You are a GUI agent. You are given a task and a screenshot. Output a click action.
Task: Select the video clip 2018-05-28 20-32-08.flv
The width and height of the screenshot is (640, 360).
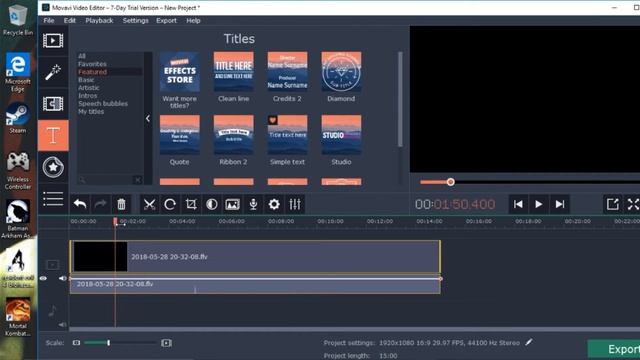click(x=255, y=257)
